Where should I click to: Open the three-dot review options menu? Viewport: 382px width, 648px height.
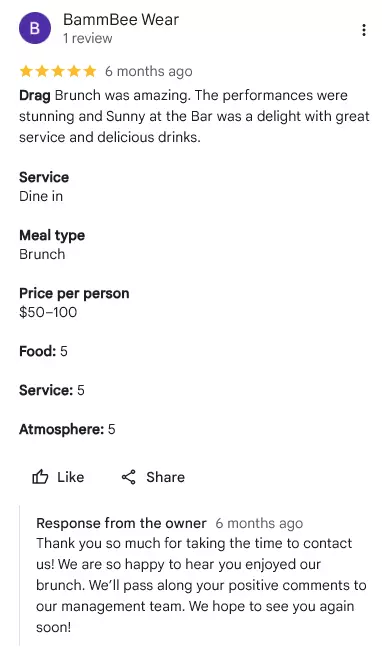coord(363,30)
